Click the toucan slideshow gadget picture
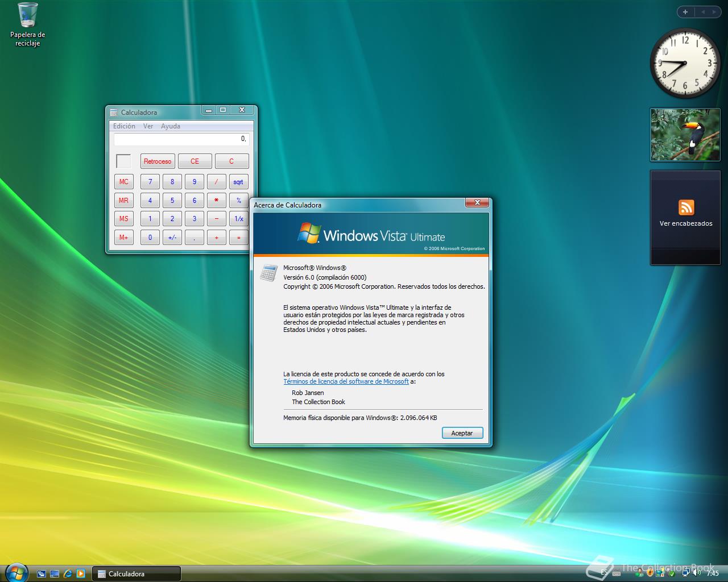 click(685, 135)
